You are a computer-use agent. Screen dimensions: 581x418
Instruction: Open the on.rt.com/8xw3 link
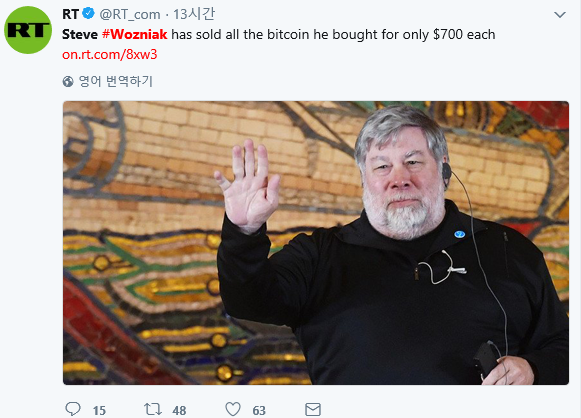pyautogui.click(x=110, y=54)
